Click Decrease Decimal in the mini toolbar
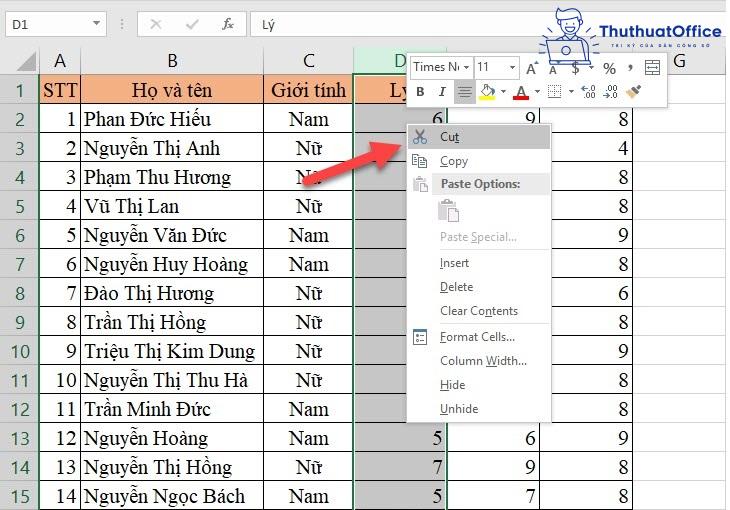 point(610,92)
